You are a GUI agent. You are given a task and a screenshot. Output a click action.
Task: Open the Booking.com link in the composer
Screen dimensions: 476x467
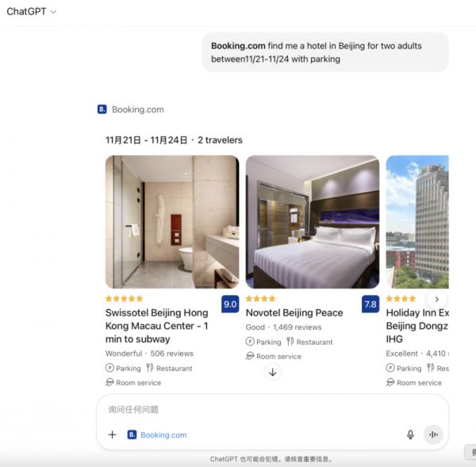click(x=163, y=434)
